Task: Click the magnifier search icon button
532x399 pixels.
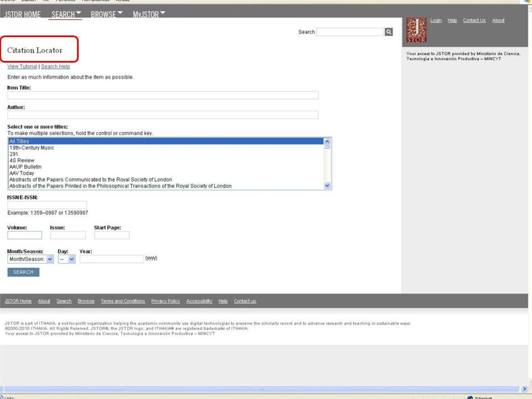Action: (x=389, y=32)
